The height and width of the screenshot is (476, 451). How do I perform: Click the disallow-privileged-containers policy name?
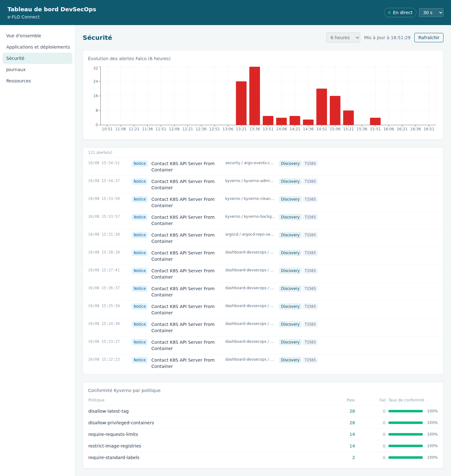point(121,423)
